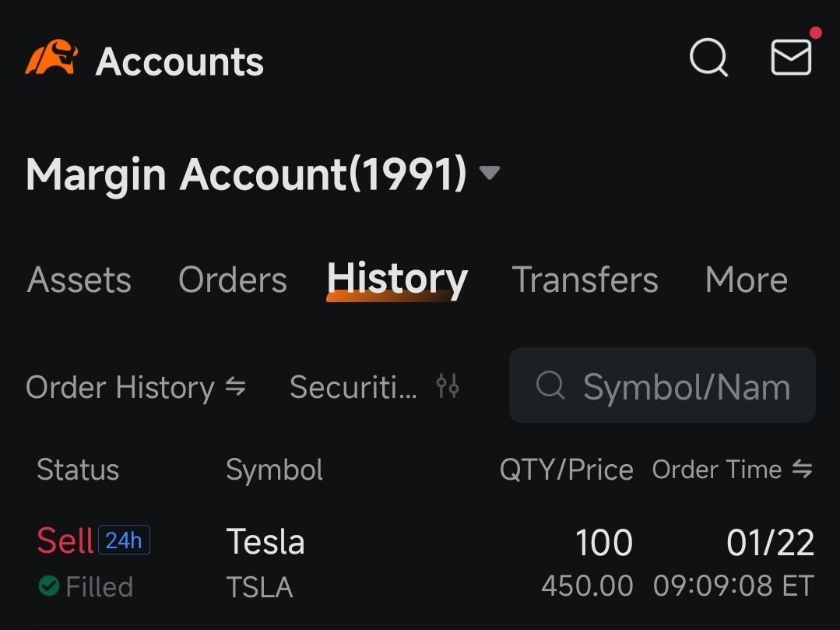Open the Transfers tab
The height and width of the screenshot is (630, 840).
(x=585, y=280)
